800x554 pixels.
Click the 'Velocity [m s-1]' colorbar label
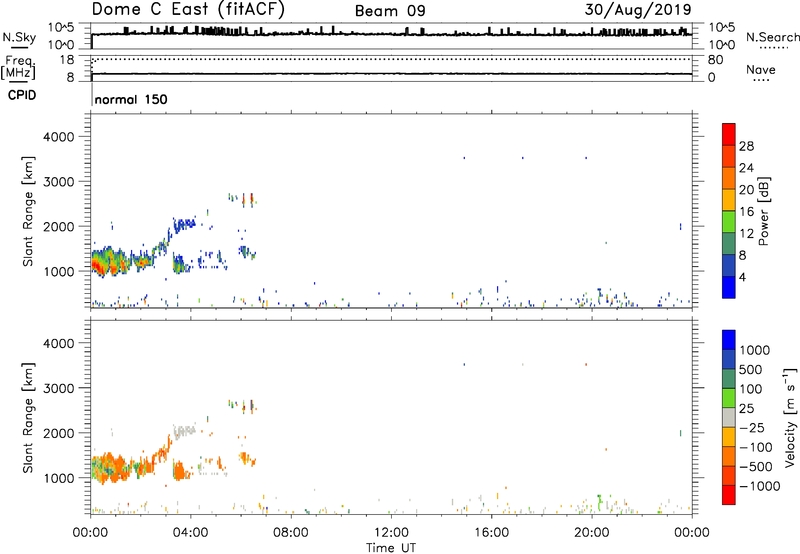click(790, 417)
